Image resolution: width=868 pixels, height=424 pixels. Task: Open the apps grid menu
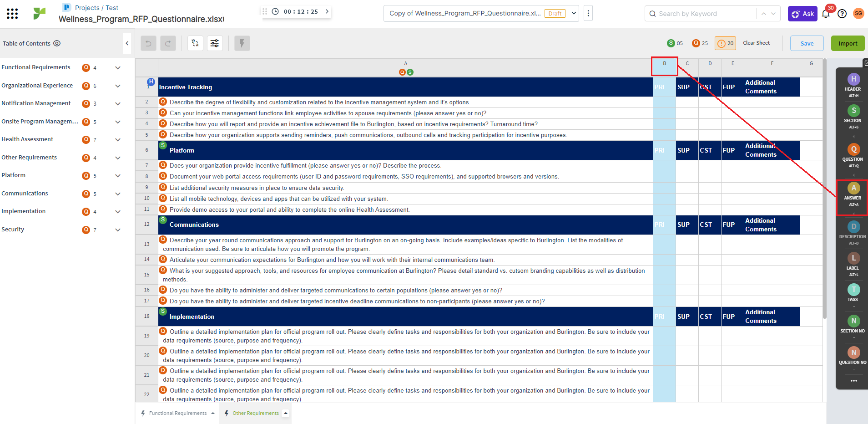pyautogui.click(x=12, y=14)
